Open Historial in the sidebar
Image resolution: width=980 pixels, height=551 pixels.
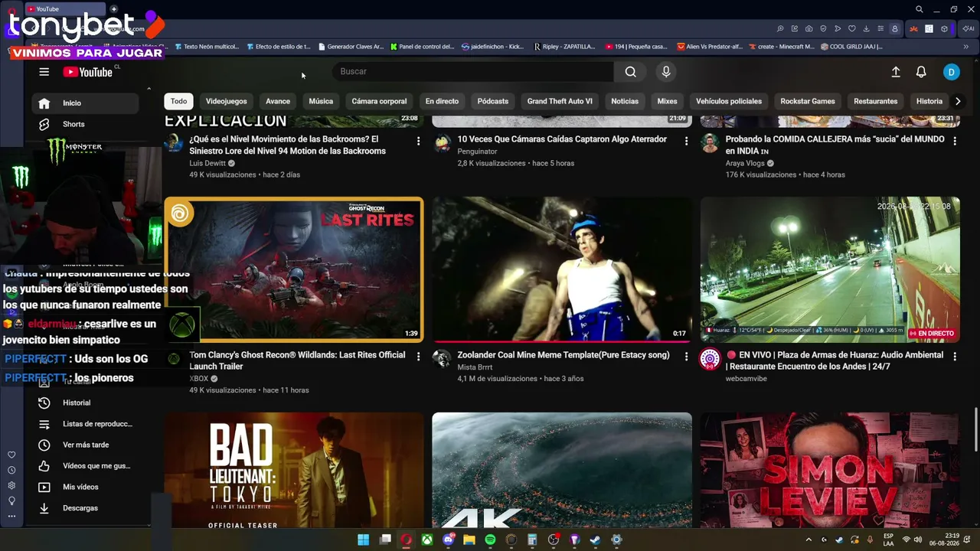(86, 403)
